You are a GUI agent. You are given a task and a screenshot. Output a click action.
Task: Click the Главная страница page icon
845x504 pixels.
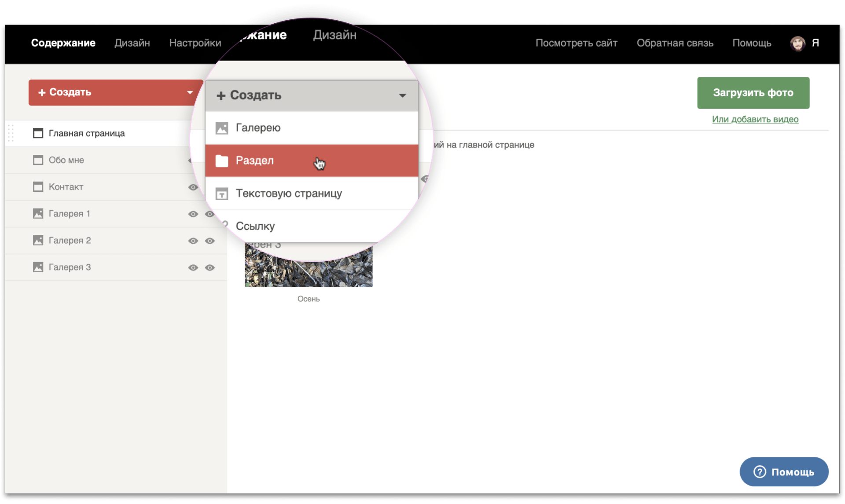38,133
